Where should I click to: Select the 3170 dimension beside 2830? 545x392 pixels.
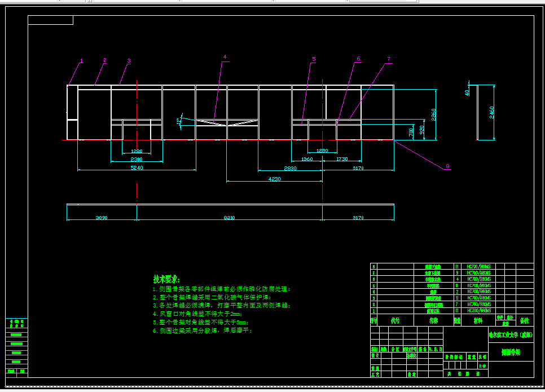coord(358,168)
